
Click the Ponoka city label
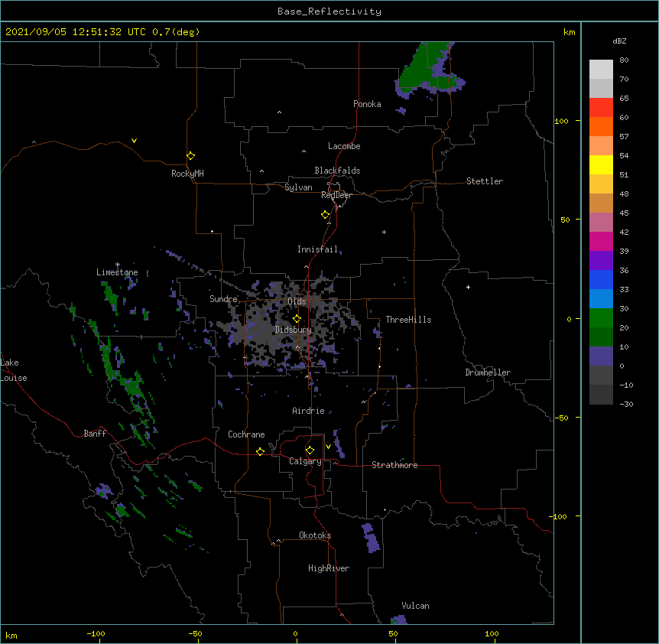(x=367, y=104)
